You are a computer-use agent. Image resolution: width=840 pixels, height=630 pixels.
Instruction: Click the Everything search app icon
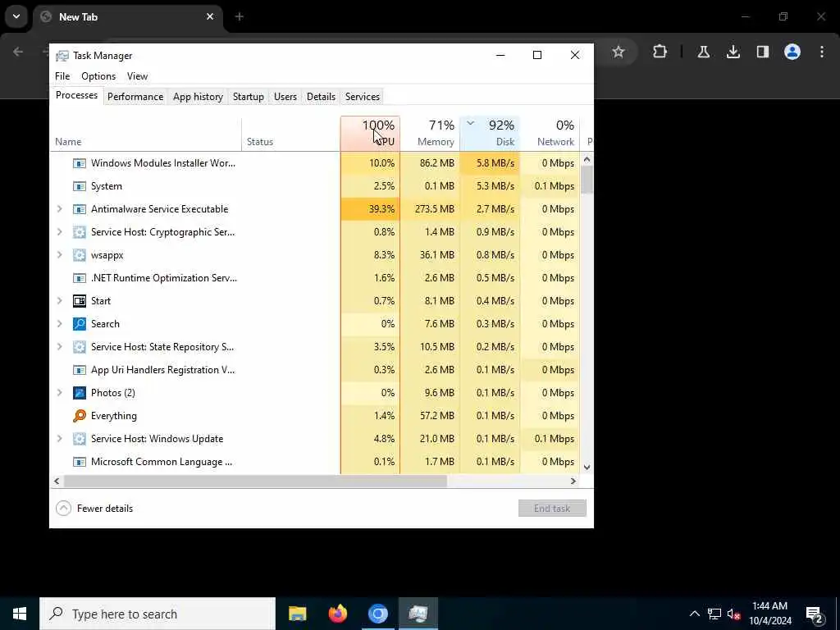(80, 416)
